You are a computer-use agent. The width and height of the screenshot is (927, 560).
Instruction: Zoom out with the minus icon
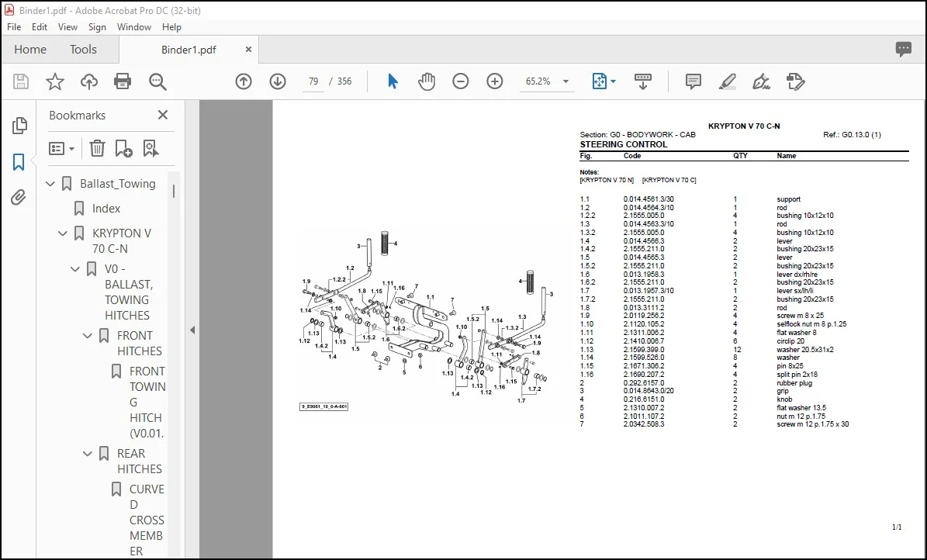click(461, 81)
